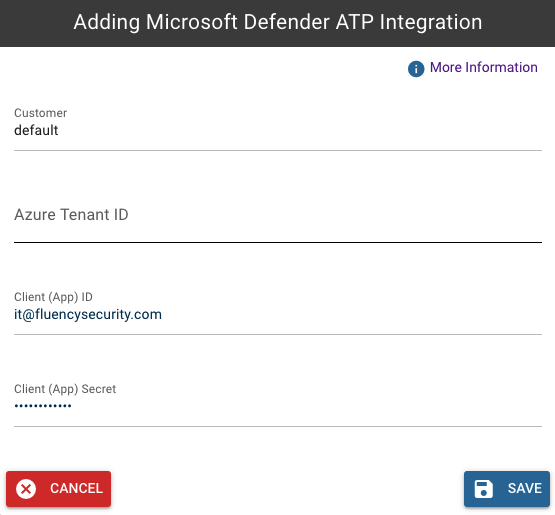This screenshot has width=555, height=515.
Task: Click the Client (App) Secret label
Action: tap(65, 389)
